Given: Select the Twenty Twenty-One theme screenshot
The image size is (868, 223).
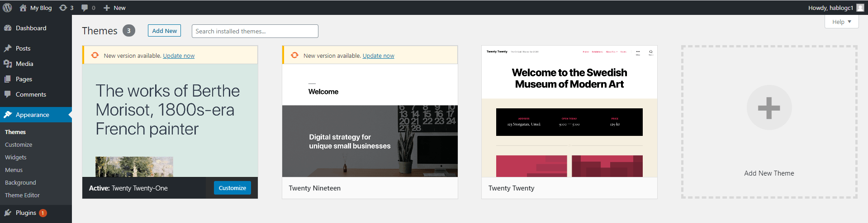Looking at the screenshot, I should coord(170,120).
